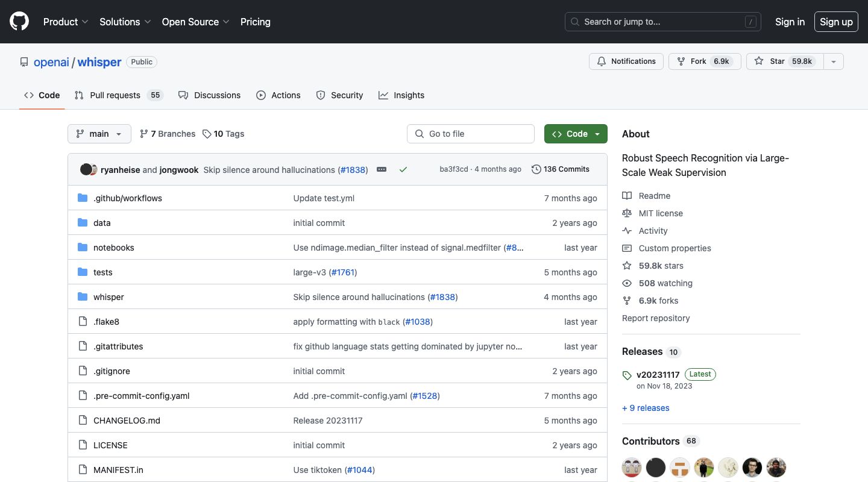The image size is (868, 482).
Task: Open commit details ellipsis for latest commit
Action: tap(382, 170)
